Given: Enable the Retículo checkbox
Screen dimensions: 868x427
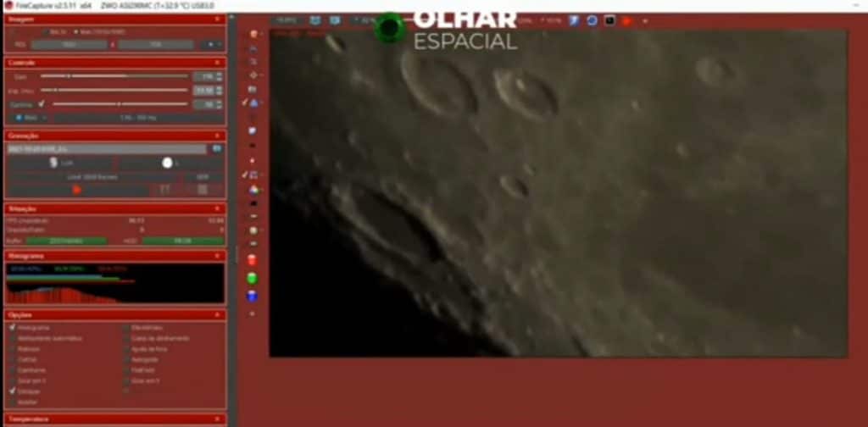Looking at the screenshot, I should [x=12, y=349].
